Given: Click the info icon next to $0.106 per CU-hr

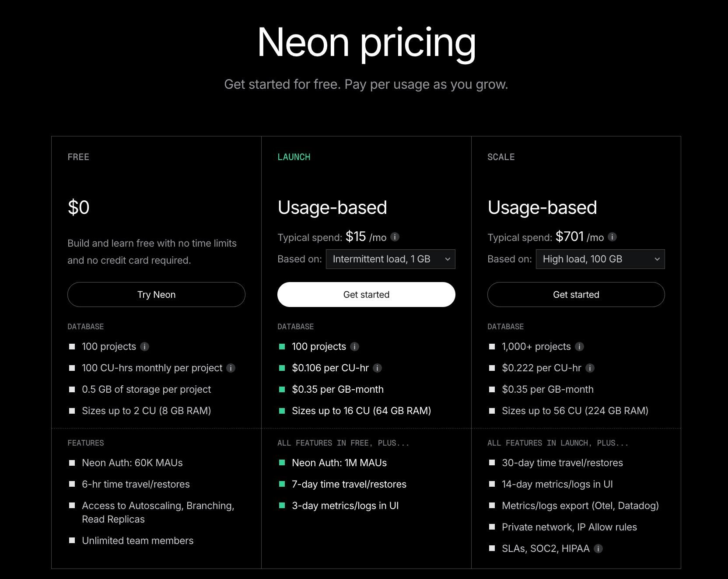Looking at the screenshot, I should (x=377, y=368).
